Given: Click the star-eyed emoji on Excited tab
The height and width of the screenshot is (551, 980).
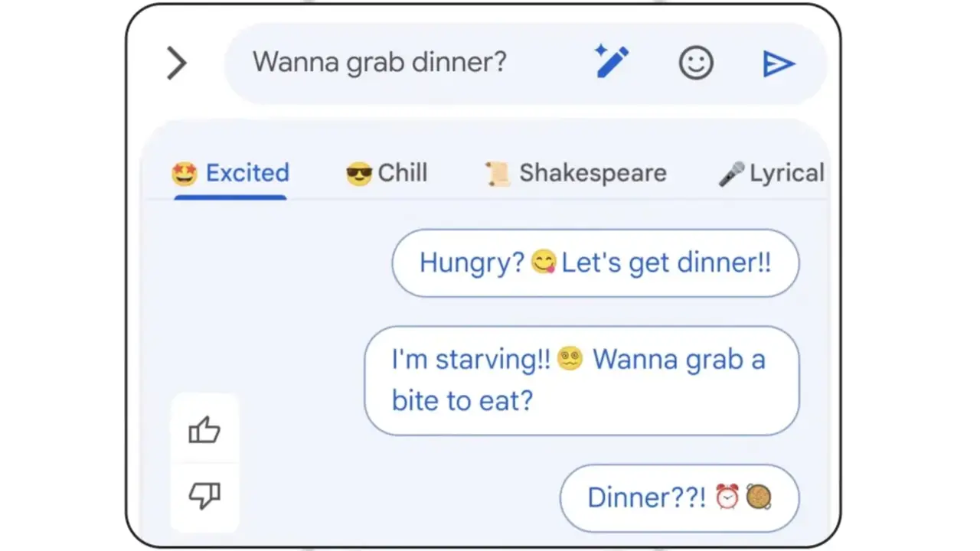Looking at the screenshot, I should click(185, 174).
